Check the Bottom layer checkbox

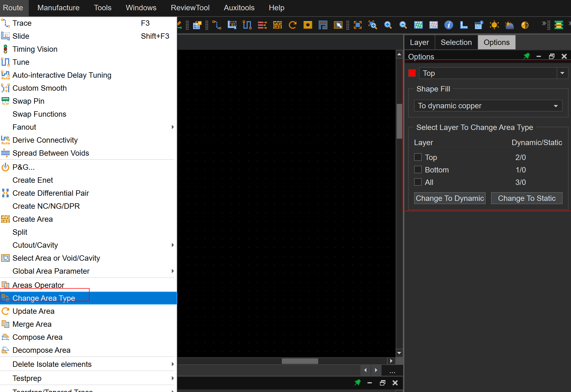click(418, 169)
